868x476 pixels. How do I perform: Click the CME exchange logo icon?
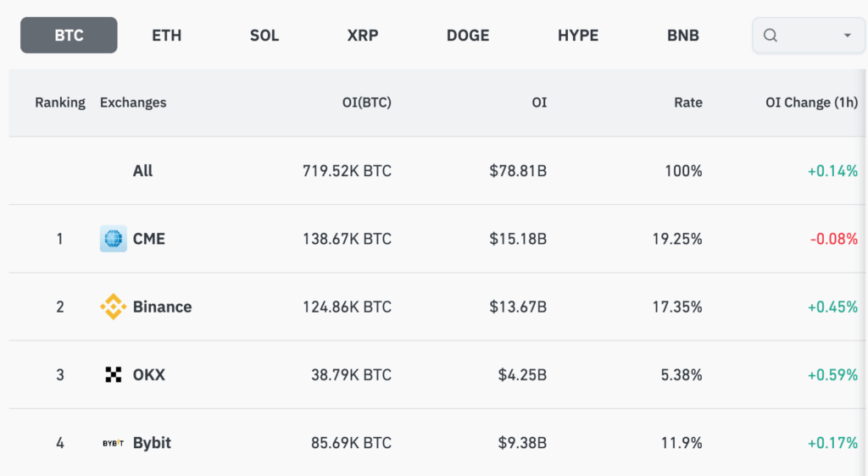(x=113, y=239)
